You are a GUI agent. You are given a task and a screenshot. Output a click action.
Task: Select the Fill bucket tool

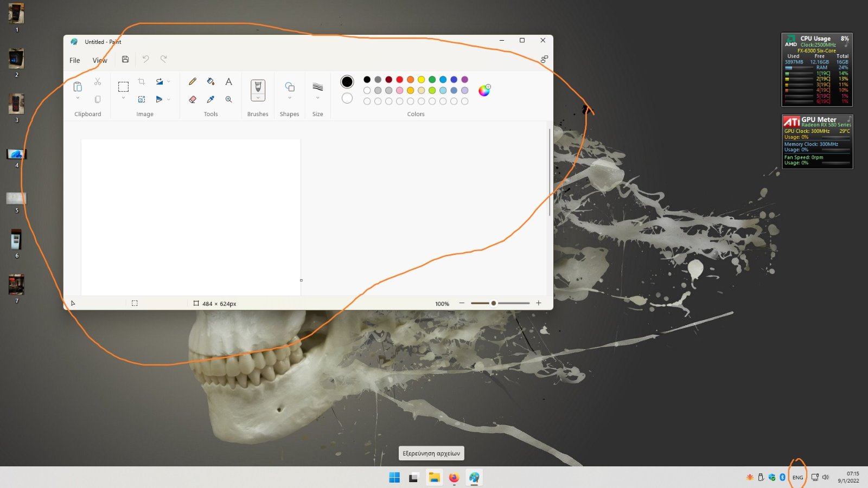(x=210, y=81)
